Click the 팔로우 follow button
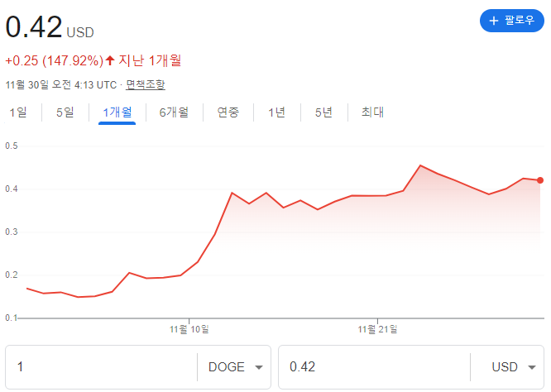 (x=511, y=21)
